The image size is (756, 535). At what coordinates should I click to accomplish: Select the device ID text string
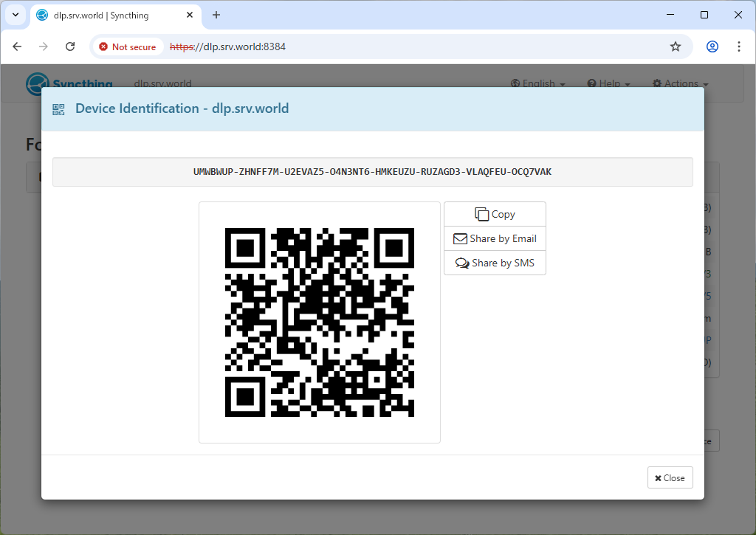point(372,172)
